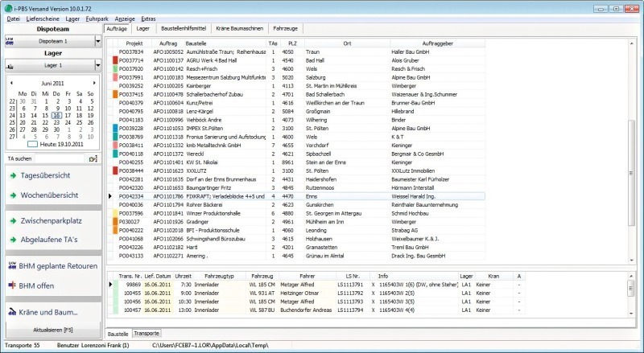Click the truck icon in Dispoteam 1 selector
Viewport: 644px width, 353px height.
[x=10, y=41]
